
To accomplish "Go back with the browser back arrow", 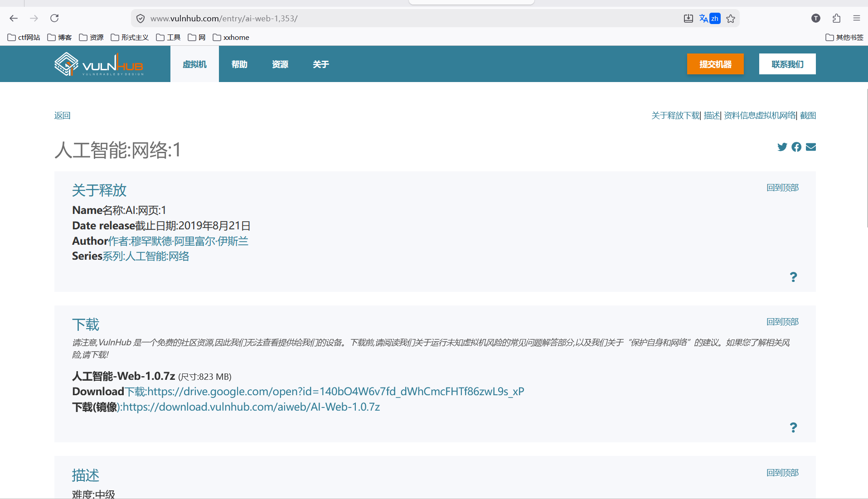I will tap(14, 18).
